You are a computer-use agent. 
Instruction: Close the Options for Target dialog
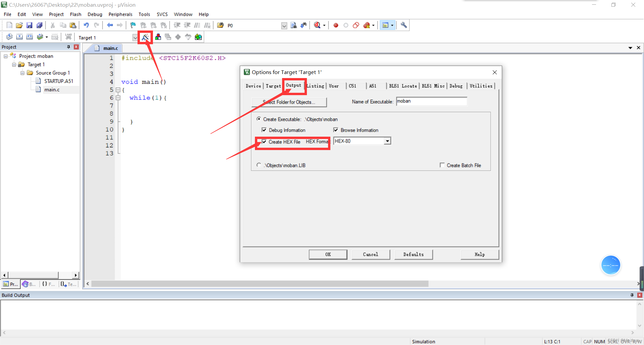pyautogui.click(x=494, y=72)
